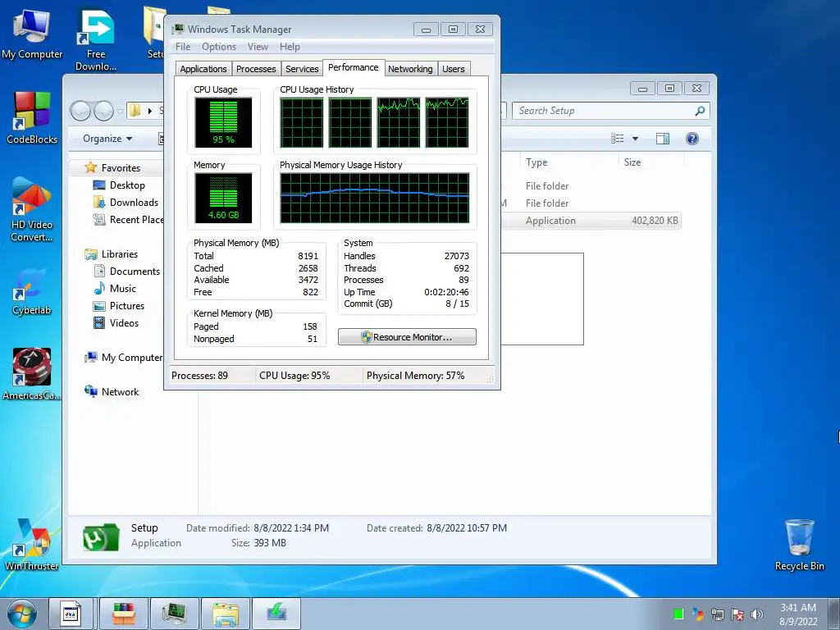Viewport: 840px width, 630px height.
Task: Switch to Users tab
Action: pos(453,69)
